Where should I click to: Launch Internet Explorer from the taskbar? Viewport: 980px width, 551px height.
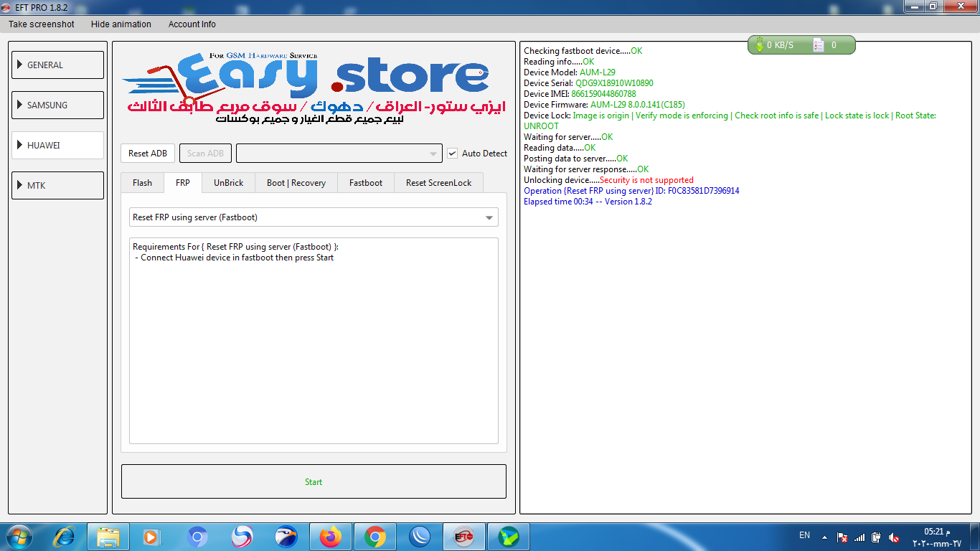click(x=65, y=536)
